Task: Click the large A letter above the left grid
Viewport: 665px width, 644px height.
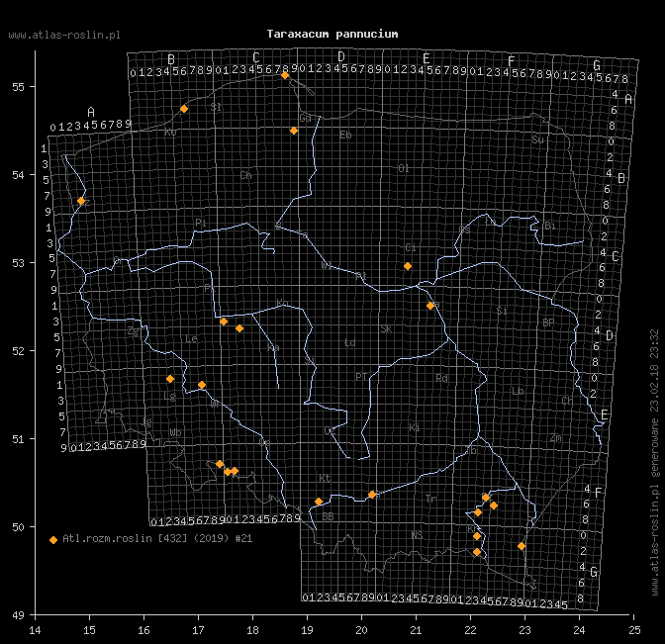Action: [x=91, y=112]
